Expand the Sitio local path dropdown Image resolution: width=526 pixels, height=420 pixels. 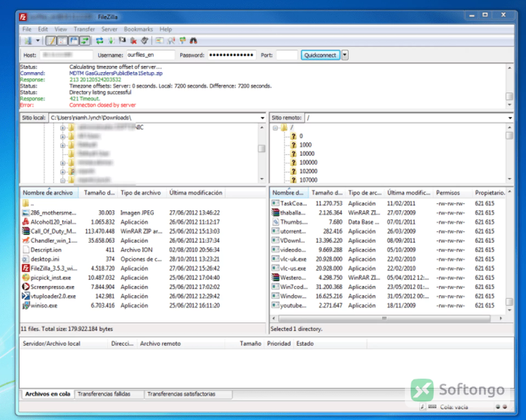coord(262,118)
